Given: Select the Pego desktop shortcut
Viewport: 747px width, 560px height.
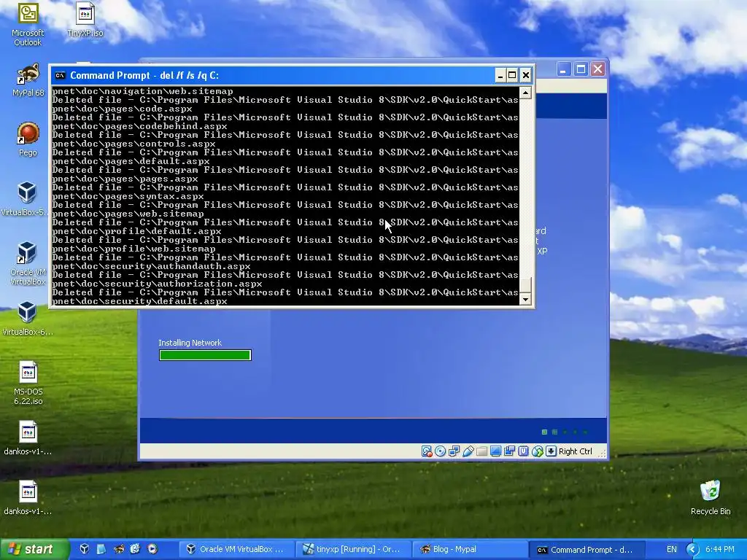Looking at the screenshot, I should point(28,139).
